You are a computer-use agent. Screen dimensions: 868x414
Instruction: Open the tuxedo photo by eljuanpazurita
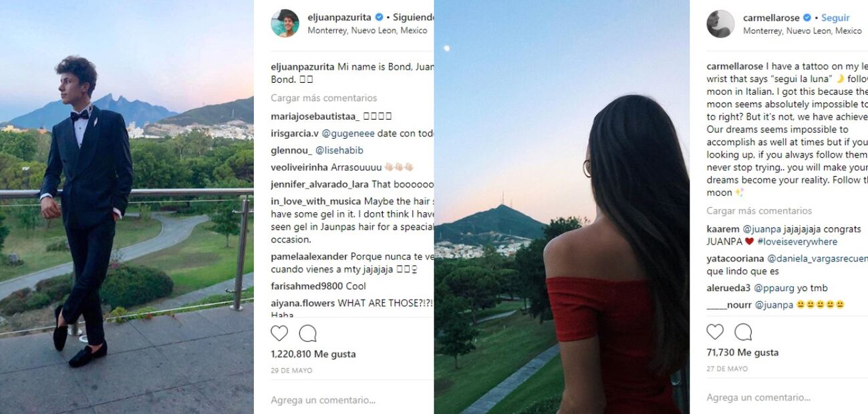pyautogui.click(x=127, y=207)
